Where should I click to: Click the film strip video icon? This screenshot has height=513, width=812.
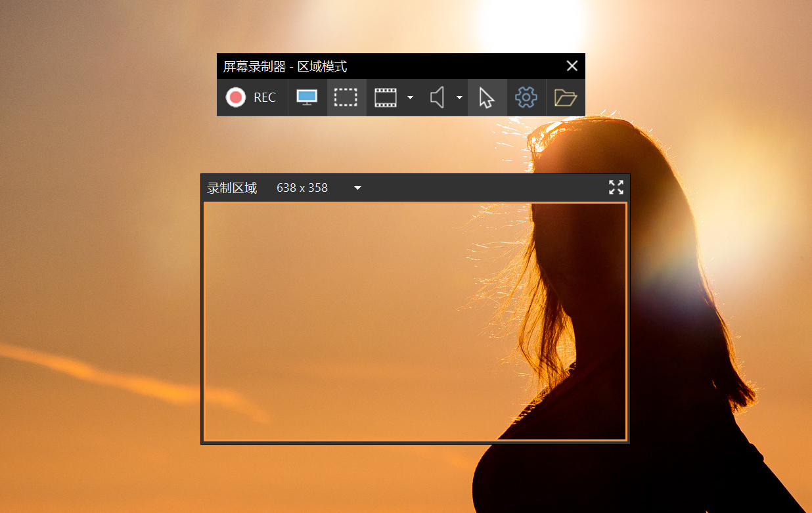tap(386, 97)
